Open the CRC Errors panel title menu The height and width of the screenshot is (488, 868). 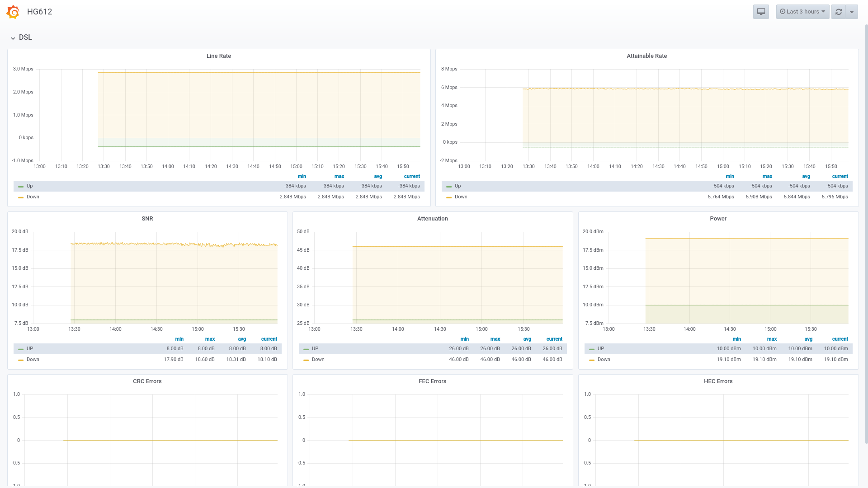(x=147, y=381)
